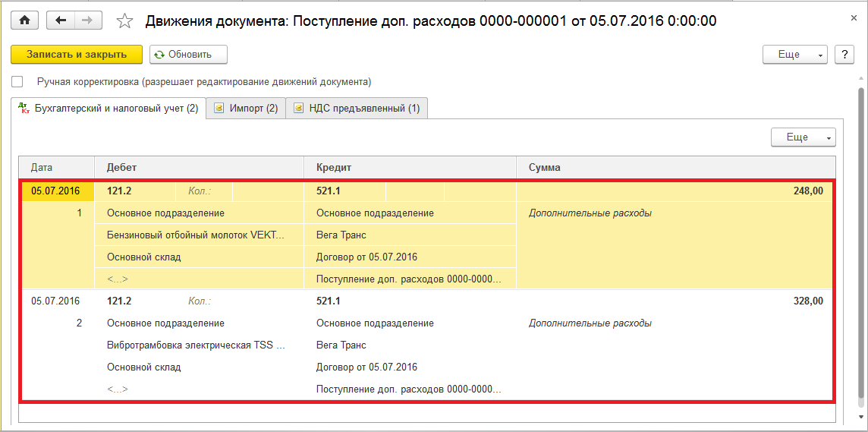Image resolution: width=868 pixels, height=432 pixels.
Task: Select Вибротрамбовка электрическая TSS item cell
Action: (196, 345)
